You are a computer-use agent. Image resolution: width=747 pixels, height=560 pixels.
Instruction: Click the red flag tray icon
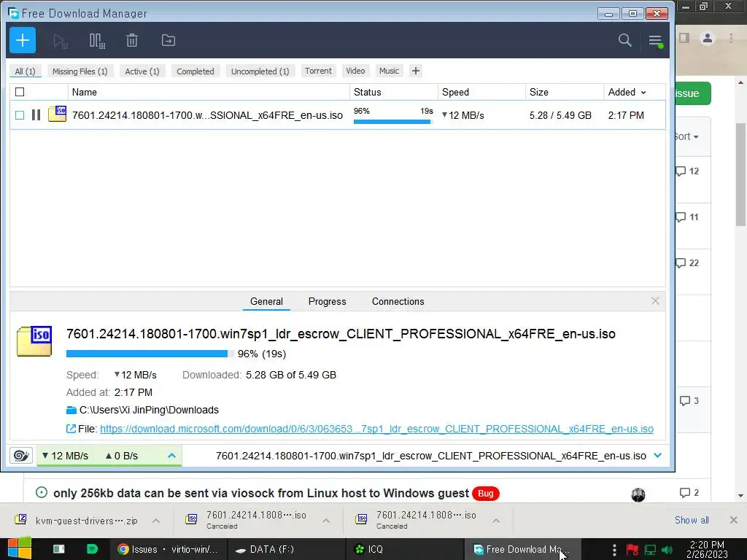point(632,550)
